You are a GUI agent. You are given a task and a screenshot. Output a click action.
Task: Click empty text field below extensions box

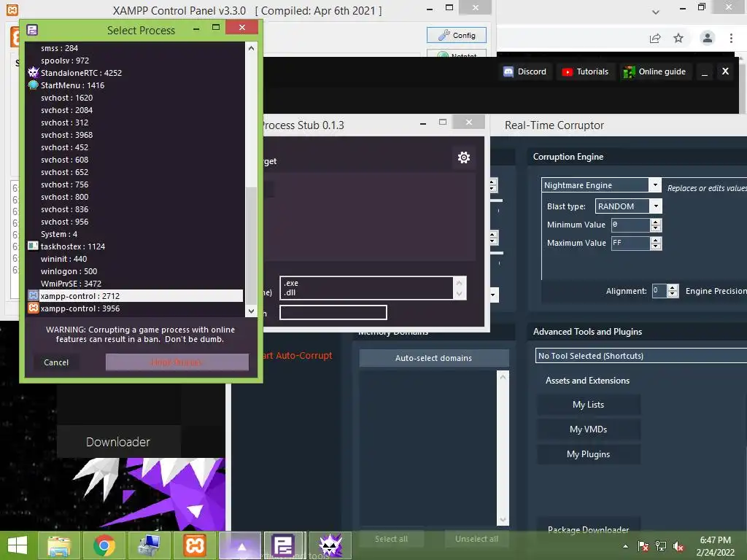click(333, 312)
